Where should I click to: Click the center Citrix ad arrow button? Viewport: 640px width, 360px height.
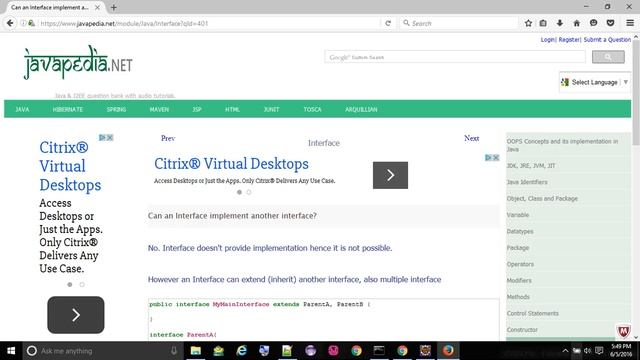pyautogui.click(x=390, y=175)
